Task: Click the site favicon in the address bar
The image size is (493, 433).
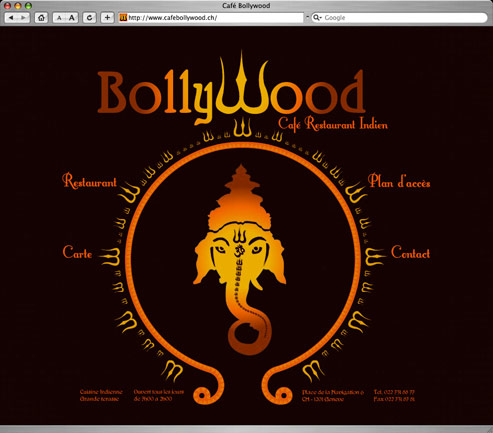Action: (x=123, y=18)
